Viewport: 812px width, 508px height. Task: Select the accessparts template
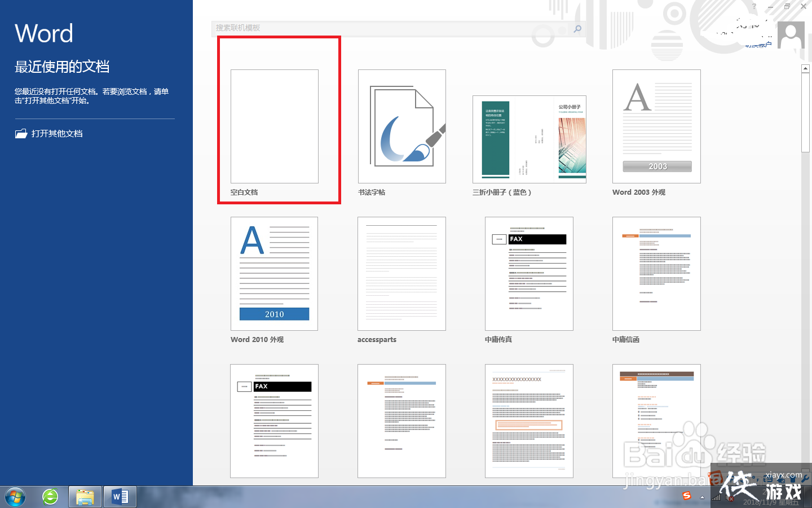[x=401, y=274]
